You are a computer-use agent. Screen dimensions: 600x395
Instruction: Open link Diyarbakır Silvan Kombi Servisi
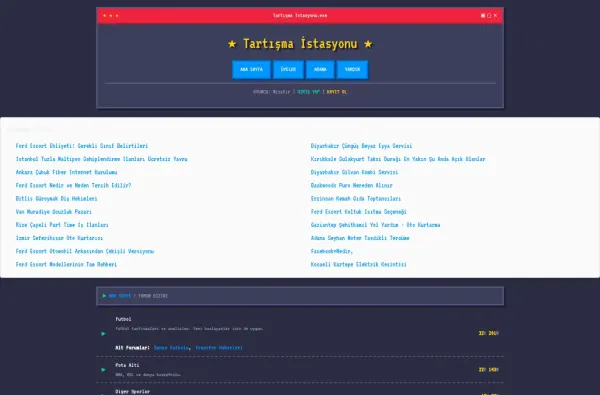354,172
